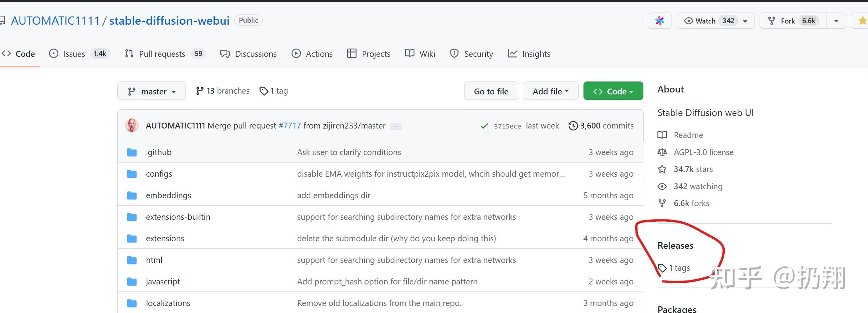Click the star icon button
Image resolution: width=868 pixels, height=313 pixels.
[x=862, y=21]
